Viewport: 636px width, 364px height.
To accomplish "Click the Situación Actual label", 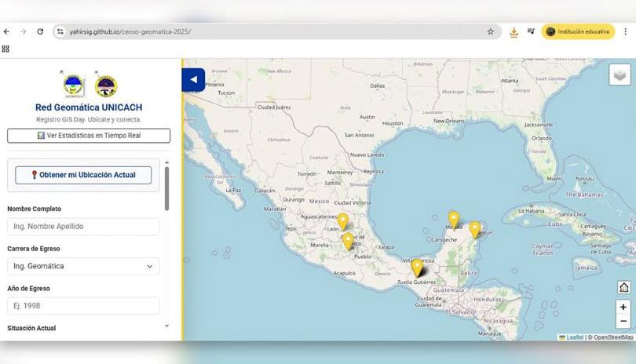I will click(31, 328).
